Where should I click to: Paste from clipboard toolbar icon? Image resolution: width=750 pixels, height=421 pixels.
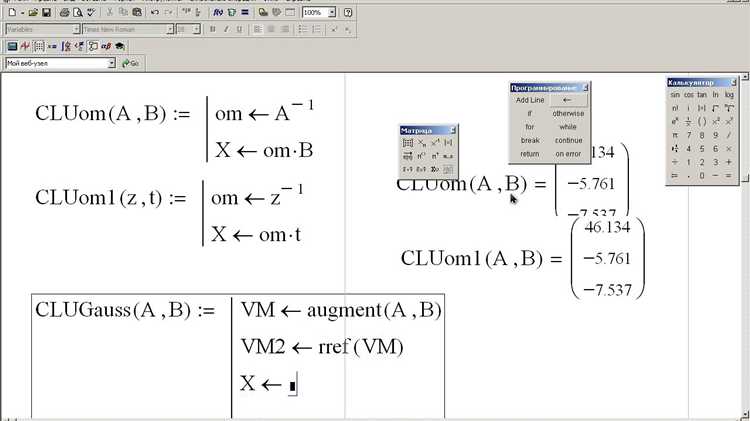coord(137,12)
